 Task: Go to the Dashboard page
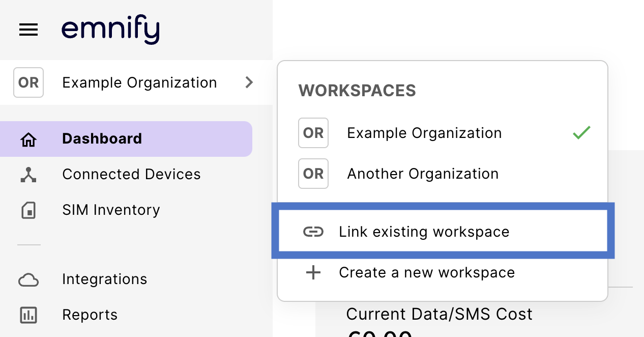(x=102, y=139)
